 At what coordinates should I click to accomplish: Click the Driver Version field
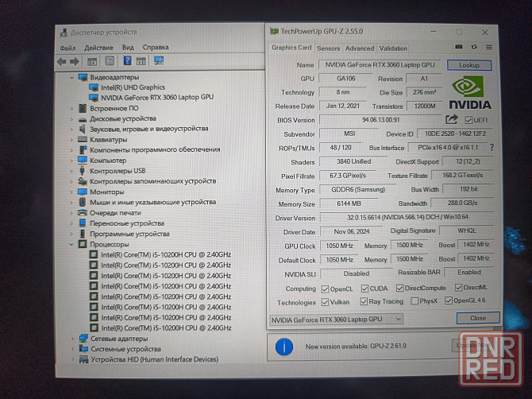(x=407, y=217)
